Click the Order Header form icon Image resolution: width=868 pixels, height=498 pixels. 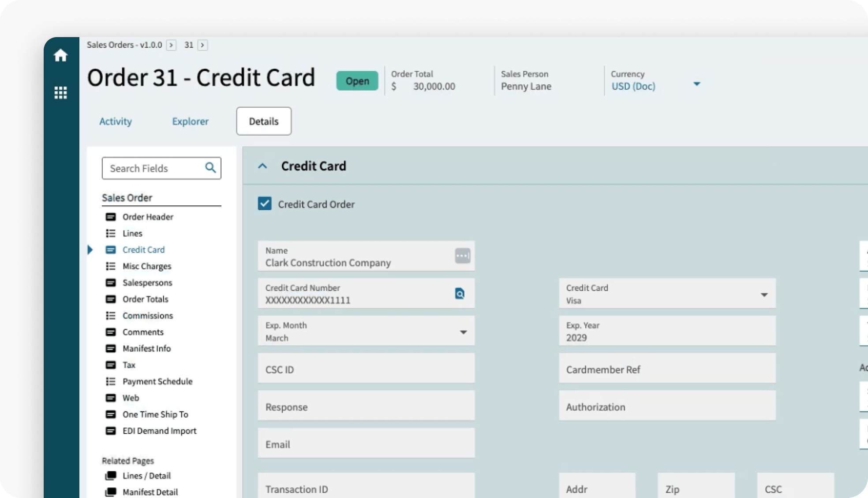click(111, 217)
